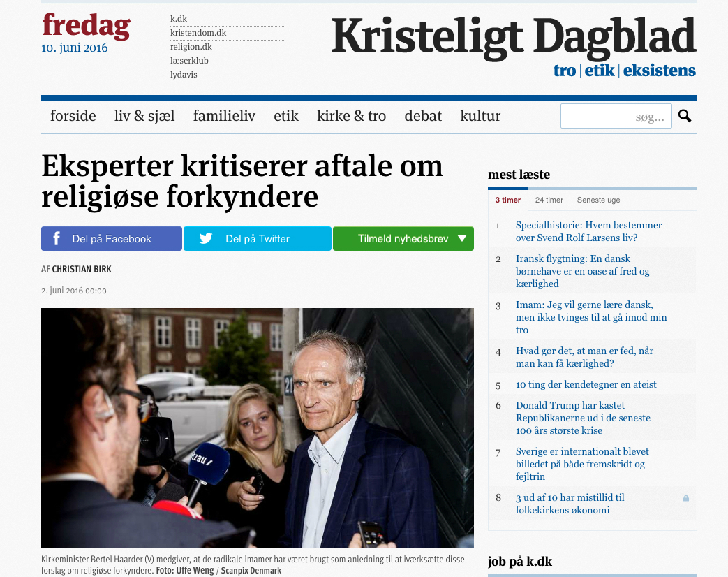728x577 pixels.
Task: Open the debat menu item
Action: pyautogui.click(x=423, y=116)
